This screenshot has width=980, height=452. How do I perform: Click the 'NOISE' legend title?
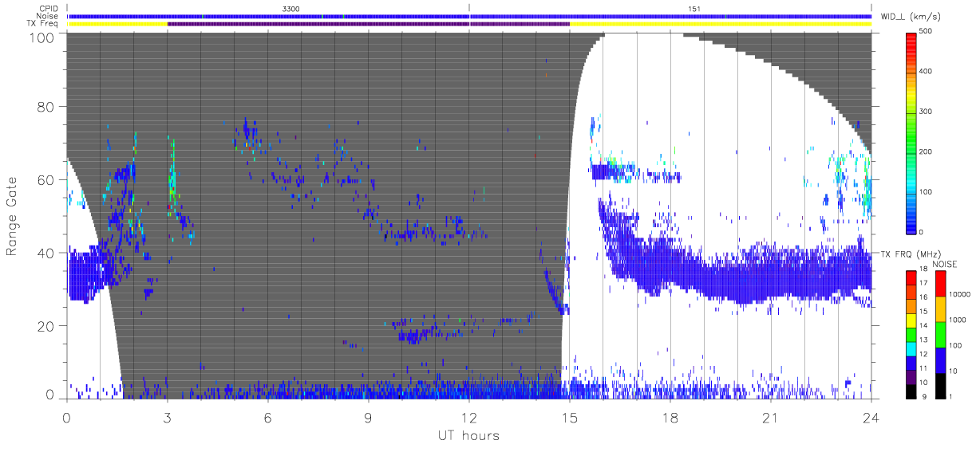point(946,263)
